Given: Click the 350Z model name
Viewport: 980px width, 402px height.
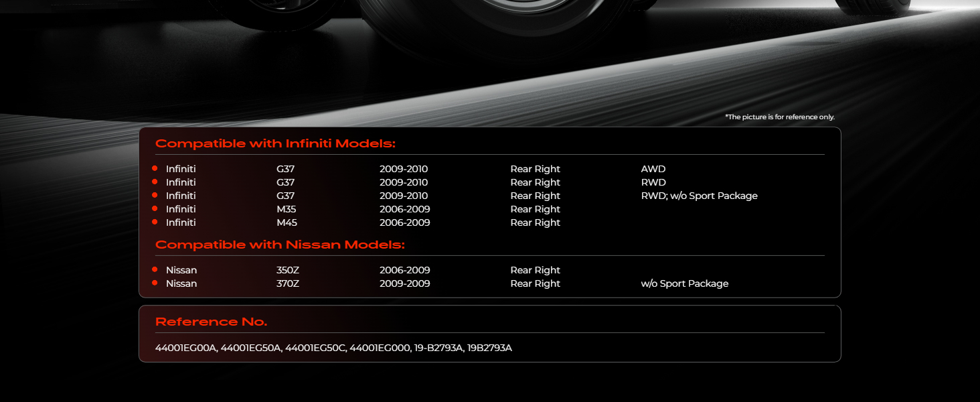Looking at the screenshot, I should pyautogui.click(x=288, y=270).
